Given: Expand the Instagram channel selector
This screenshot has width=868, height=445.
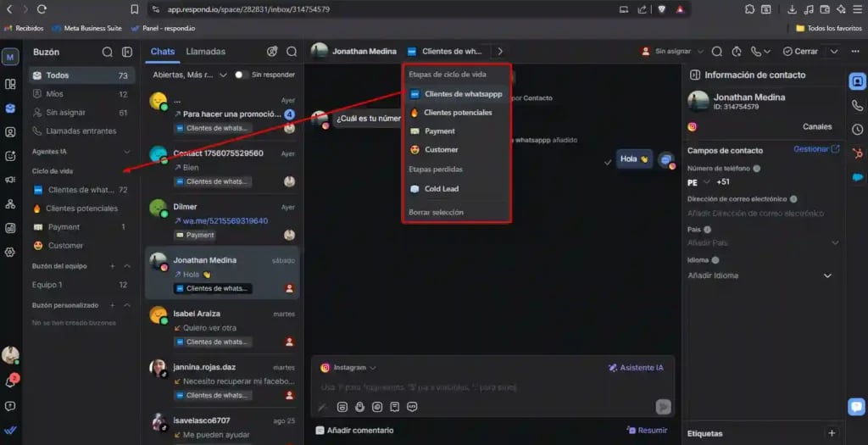Looking at the screenshot, I should [x=348, y=368].
